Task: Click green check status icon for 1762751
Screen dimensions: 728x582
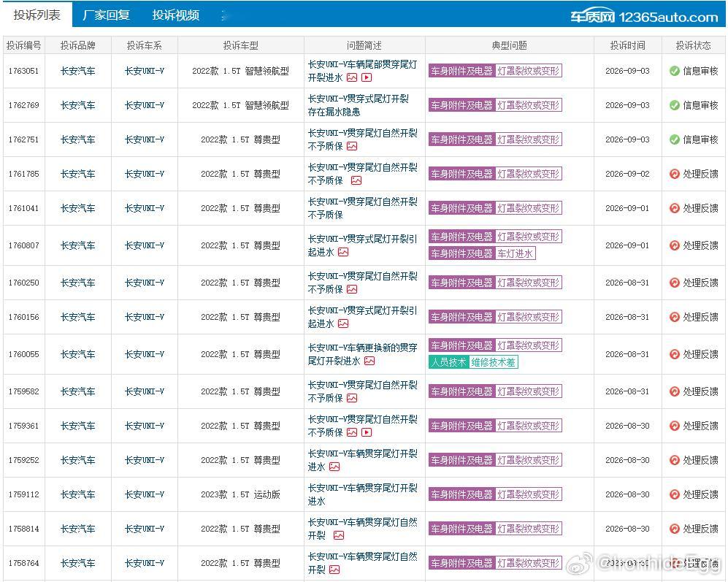Action: 675,139
